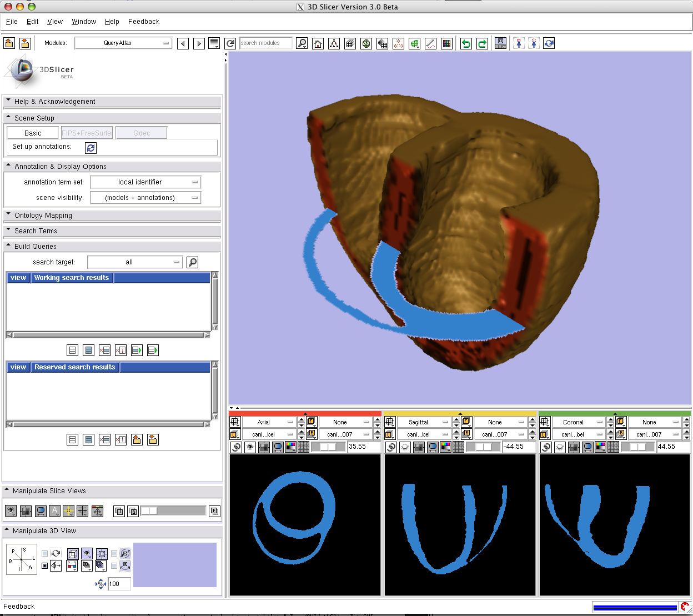The width and height of the screenshot is (693, 616).
Task: Expand the Ontology Mapping section
Action: [43, 216]
